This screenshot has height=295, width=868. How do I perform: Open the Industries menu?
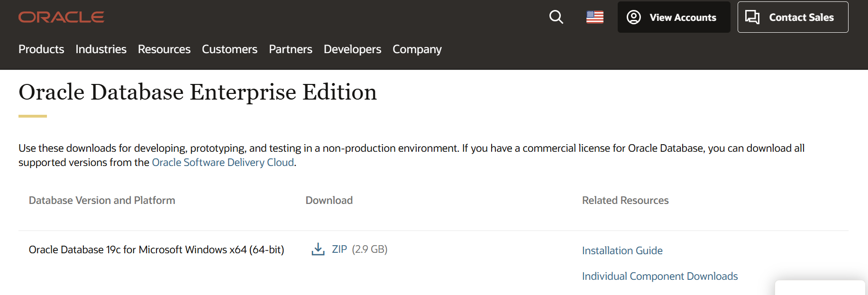pyautogui.click(x=101, y=49)
